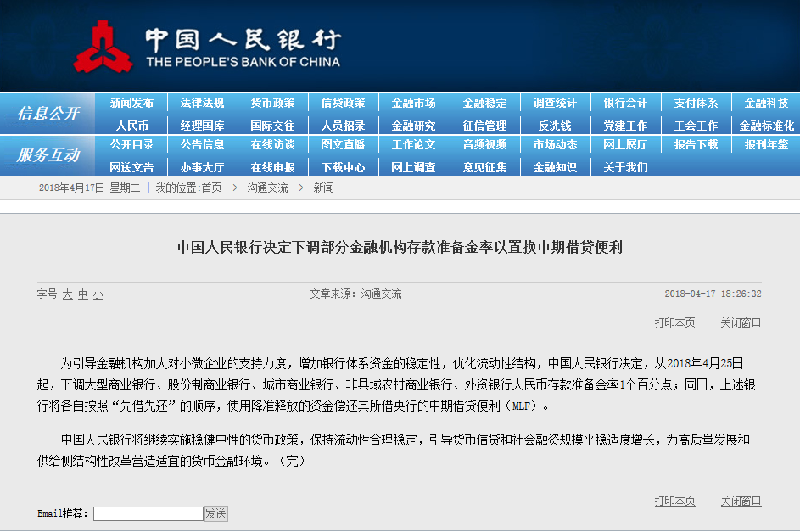Go to 在线访谈 page

pos(272,145)
